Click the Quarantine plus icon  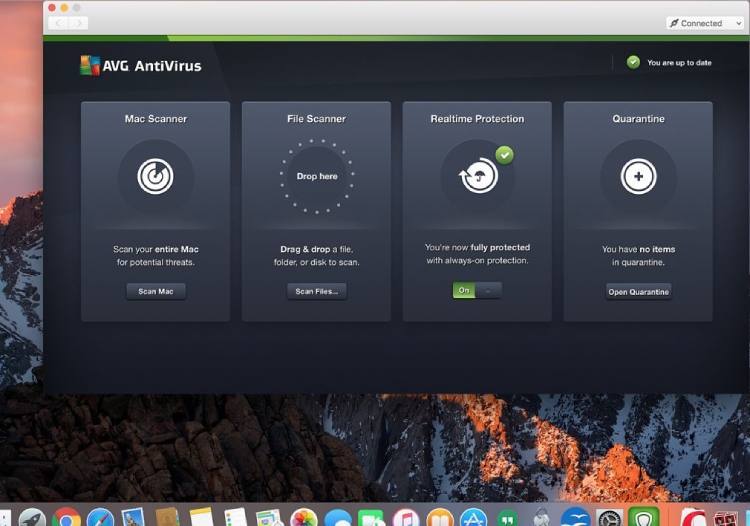(x=639, y=176)
